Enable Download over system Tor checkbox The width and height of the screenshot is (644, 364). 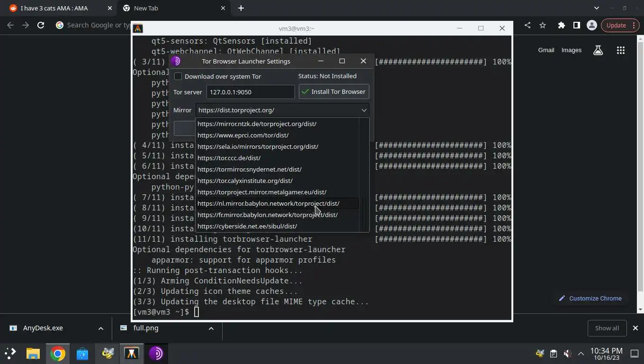click(178, 76)
